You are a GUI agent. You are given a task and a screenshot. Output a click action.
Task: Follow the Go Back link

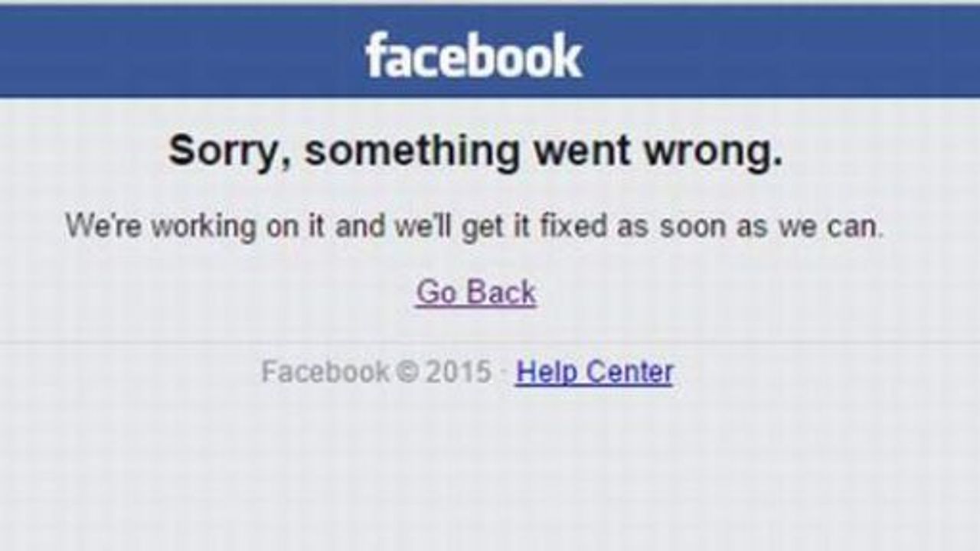point(476,292)
